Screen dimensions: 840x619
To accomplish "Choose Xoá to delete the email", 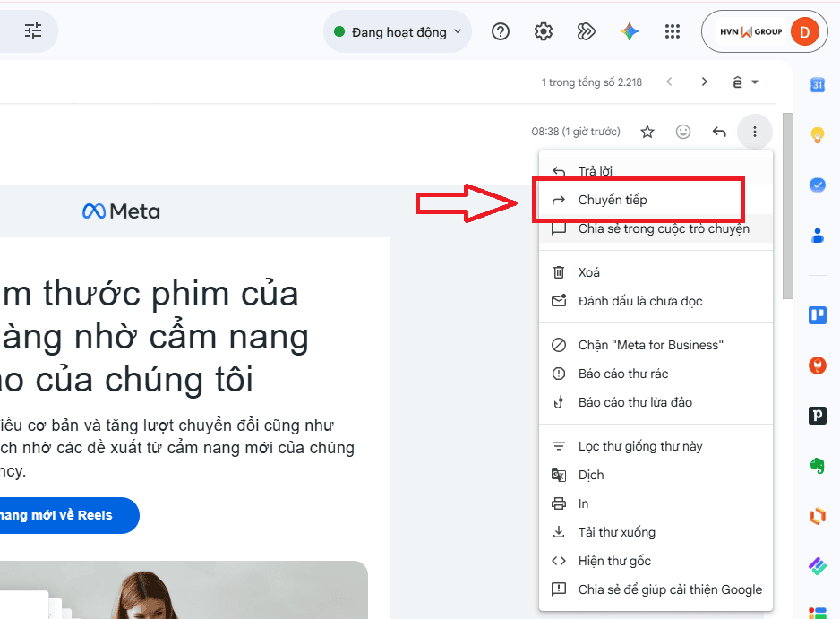I will click(x=656, y=272).
